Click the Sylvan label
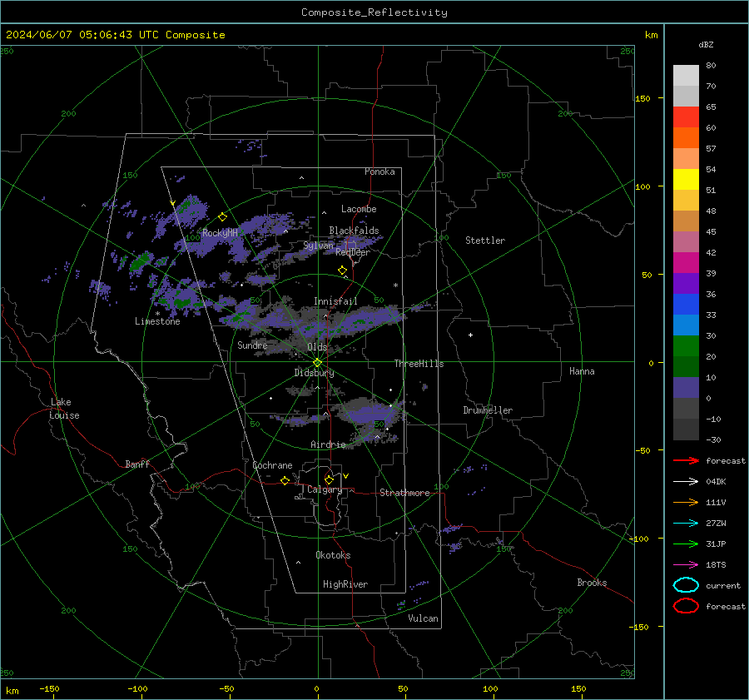749x700 pixels. point(318,245)
